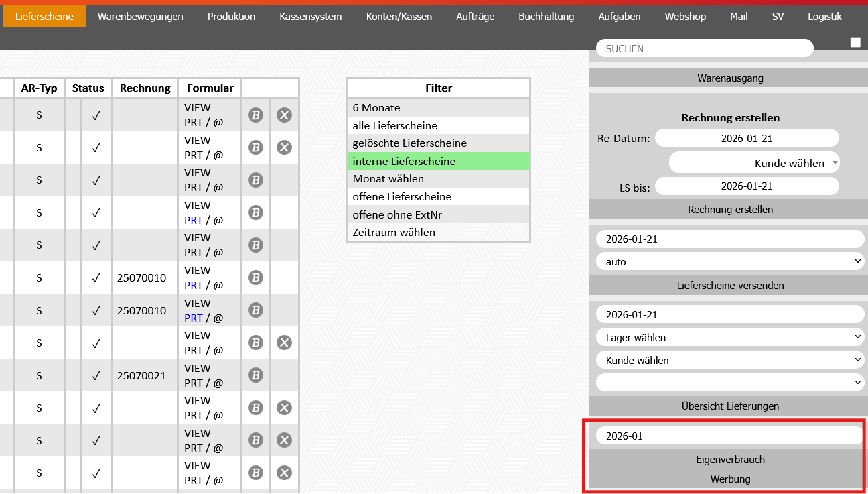Click the SUCHEN search field
Image resolution: width=868 pixels, height=494 pixels.
click(704, 49)
